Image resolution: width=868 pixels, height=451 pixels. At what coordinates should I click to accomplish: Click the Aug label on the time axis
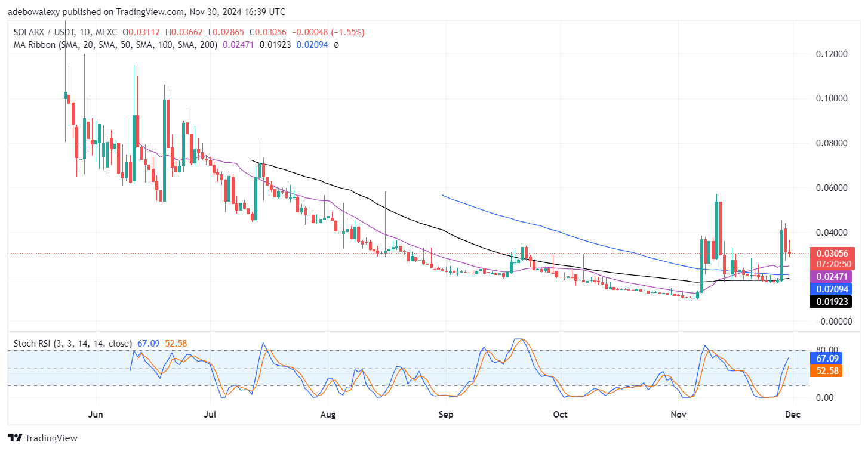(327, 413)
